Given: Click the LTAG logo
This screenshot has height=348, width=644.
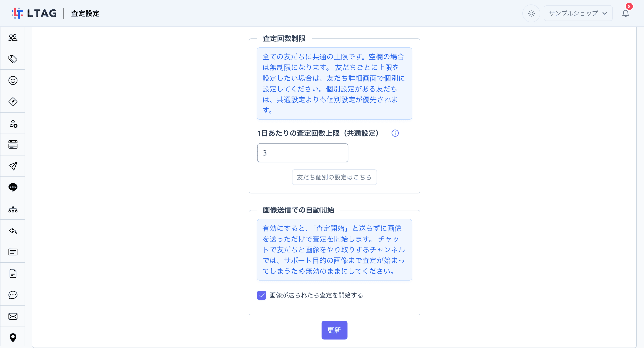Looking at the screenshot, I should 34,13.
